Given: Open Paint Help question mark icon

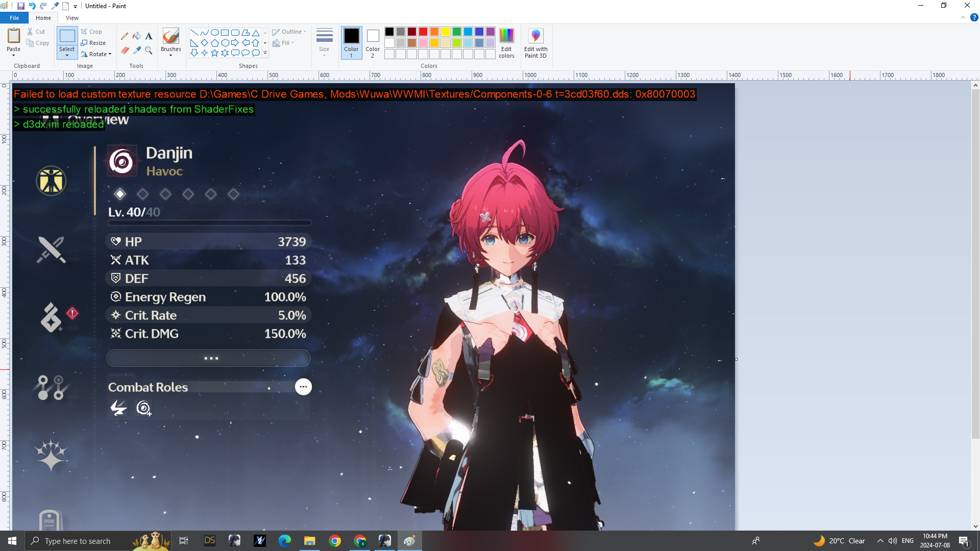Looking at the screenshot, I should tap(974, 17).
